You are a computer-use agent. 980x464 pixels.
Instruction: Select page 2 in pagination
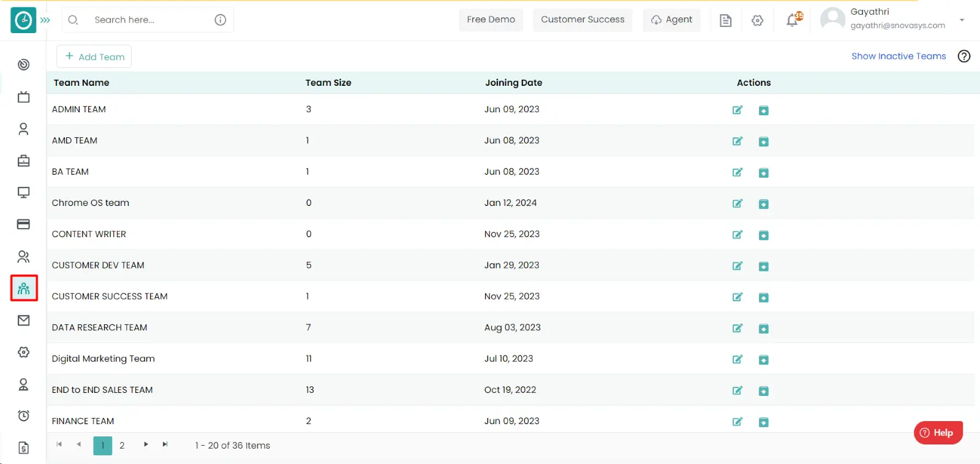click(x=122, y=446)
